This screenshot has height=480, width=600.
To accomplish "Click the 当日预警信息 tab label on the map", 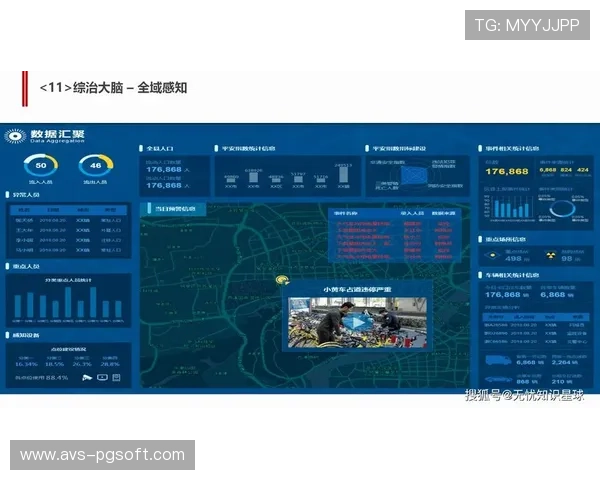I will click(174, 209).
